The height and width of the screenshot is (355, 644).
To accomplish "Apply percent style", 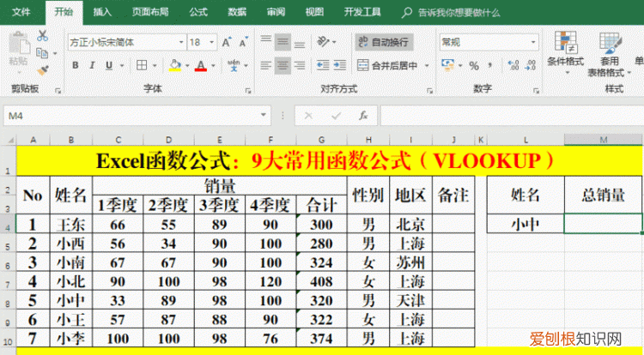I will tap(474, 65).
